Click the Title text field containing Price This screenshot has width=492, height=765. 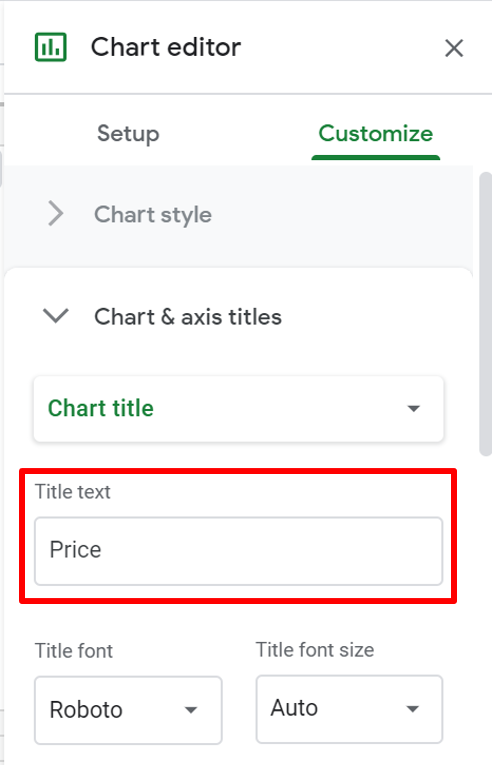238,551
